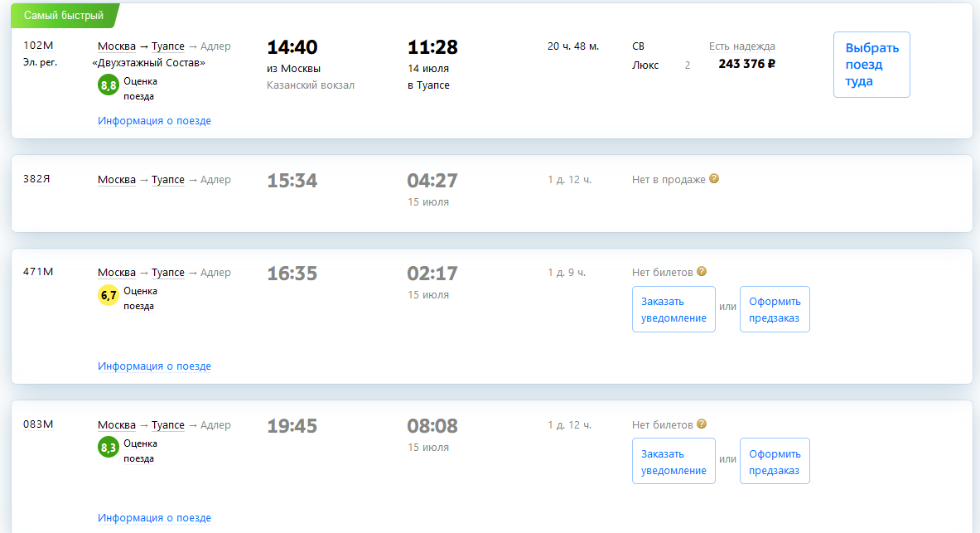Click the green 8,3 rating badge
This screenshot has height=533, width=980.
click(109, 448)
